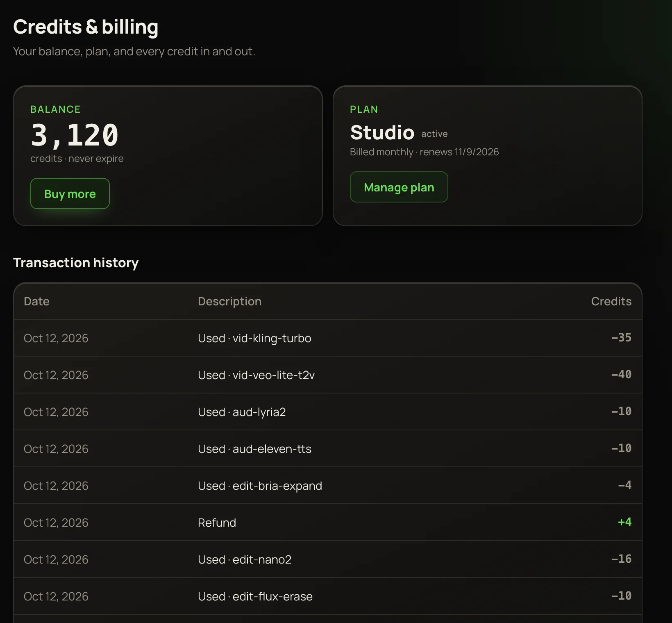Screen dimensions: 672x623
Task: Select the 'Used · vid-veo-lite-t2v' description
Action: [256, 375]
